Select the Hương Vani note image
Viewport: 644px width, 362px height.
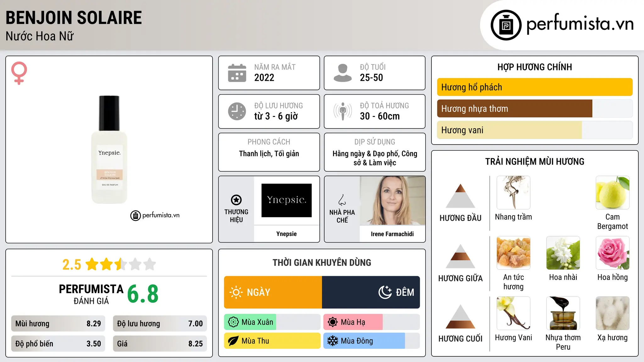514,313
